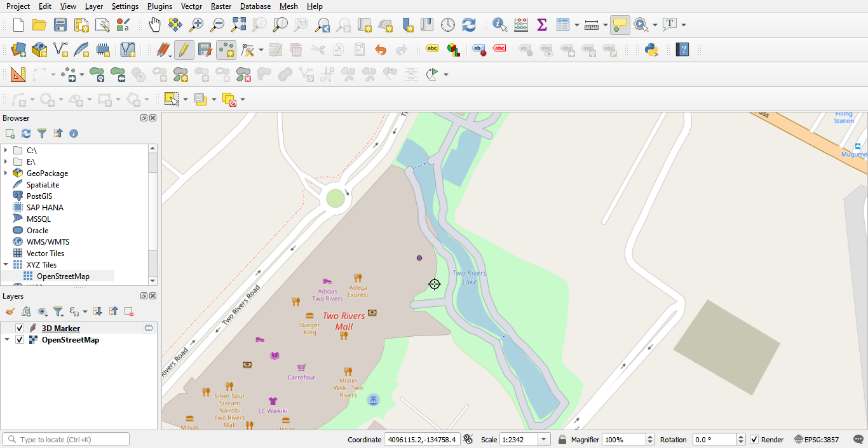Viewport: 868px width, 448px height.
Task: Click the Zoom In magnifier tool
Action: tap(196, 25)
